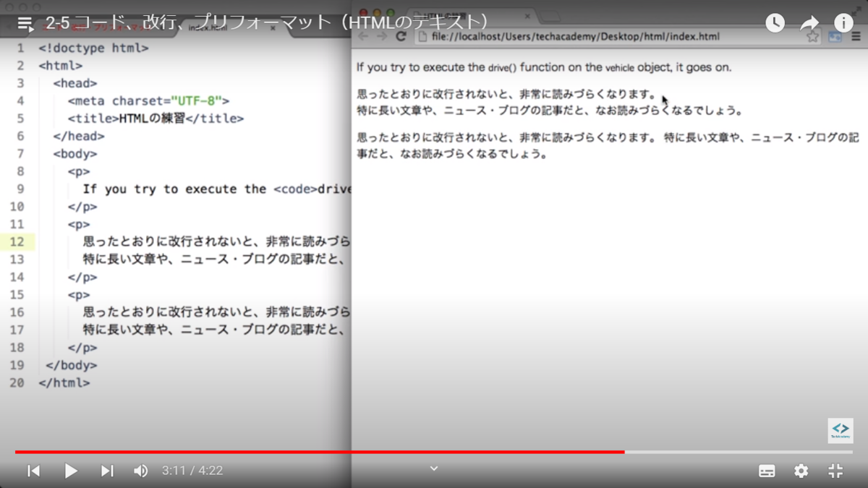Close the browser tab with its x
The image size is (868, 488).
[x=527, y=16]
